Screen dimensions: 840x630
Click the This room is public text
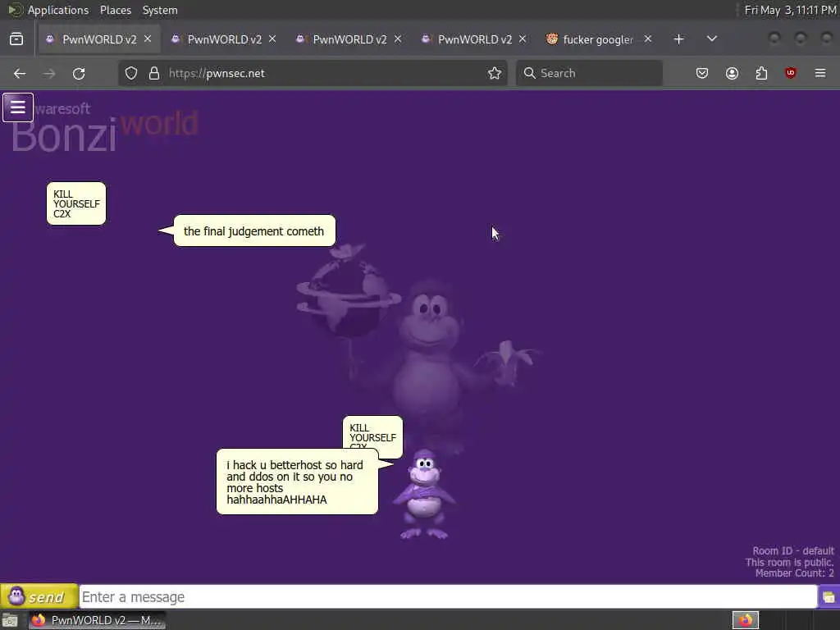coord(789,562)
